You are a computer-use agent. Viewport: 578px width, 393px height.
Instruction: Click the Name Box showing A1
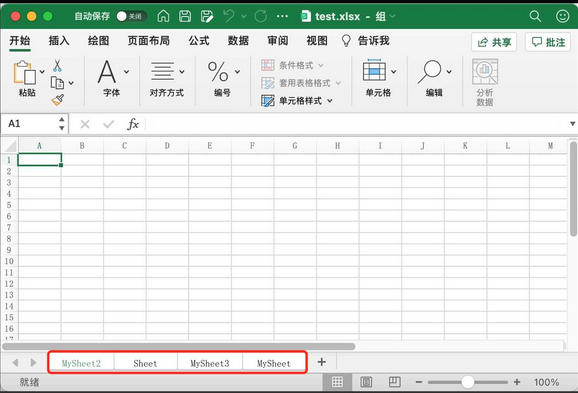point(29,124)
